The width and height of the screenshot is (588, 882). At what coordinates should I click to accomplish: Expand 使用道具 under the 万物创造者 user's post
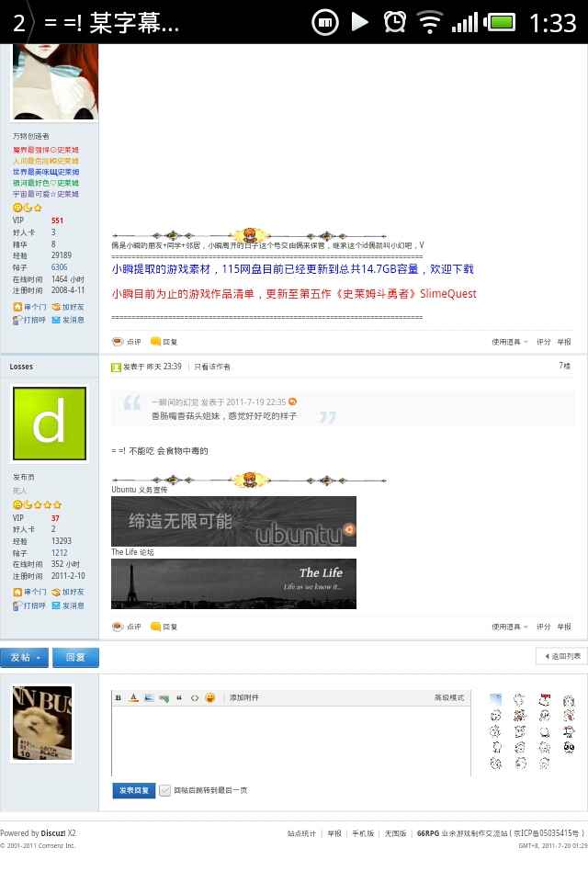[509, 342]
